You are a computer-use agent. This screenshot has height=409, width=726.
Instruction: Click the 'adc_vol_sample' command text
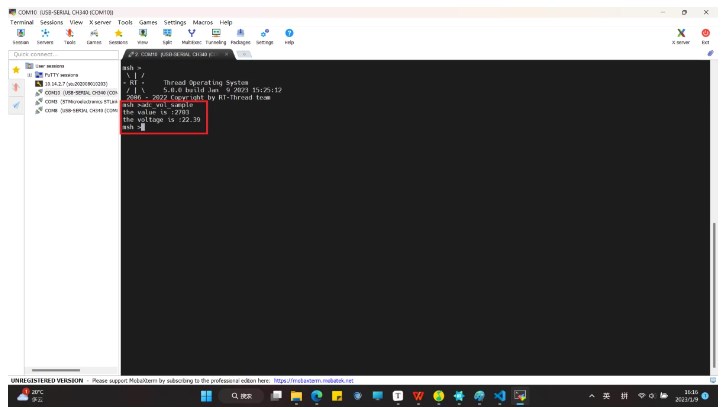pyautogui.click(x=167, y=105)
